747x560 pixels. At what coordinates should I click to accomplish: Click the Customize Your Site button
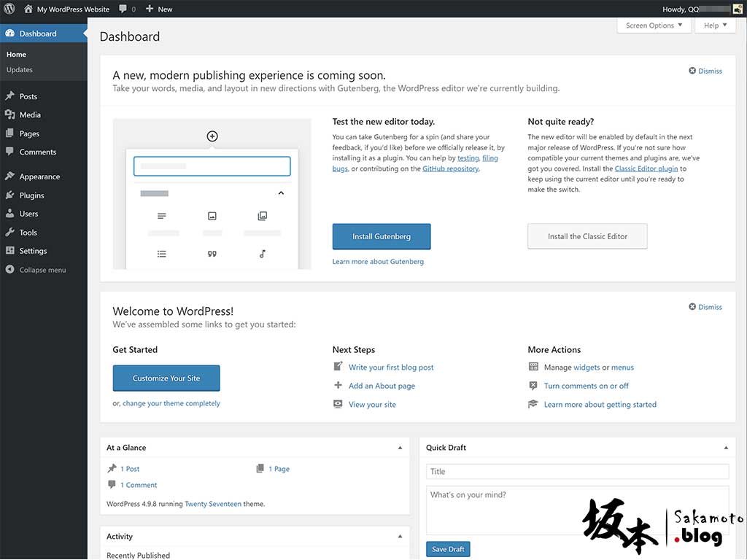(166, 378)
